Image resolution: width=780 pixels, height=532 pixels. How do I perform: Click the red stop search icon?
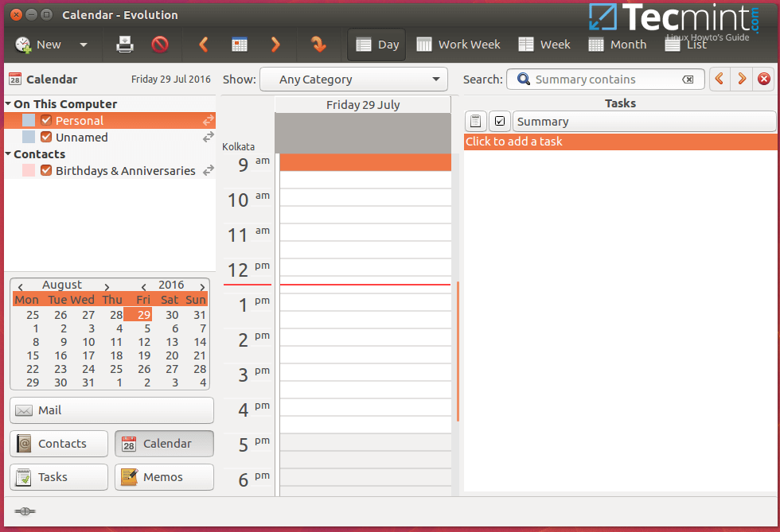coord(764,79)
